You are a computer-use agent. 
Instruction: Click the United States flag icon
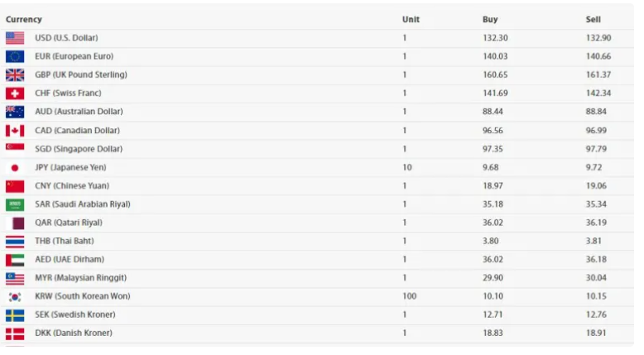tap(15, 38)
